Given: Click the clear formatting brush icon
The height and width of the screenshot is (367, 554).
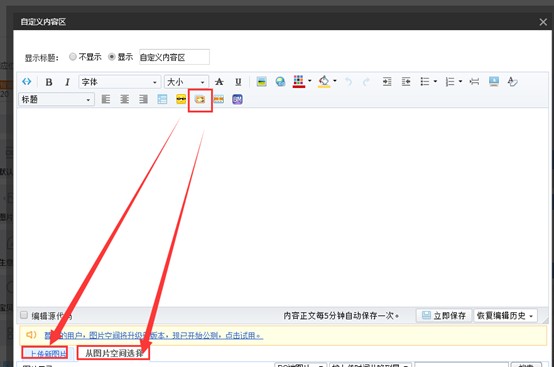Looking at the screenshot, I should 512,82.
